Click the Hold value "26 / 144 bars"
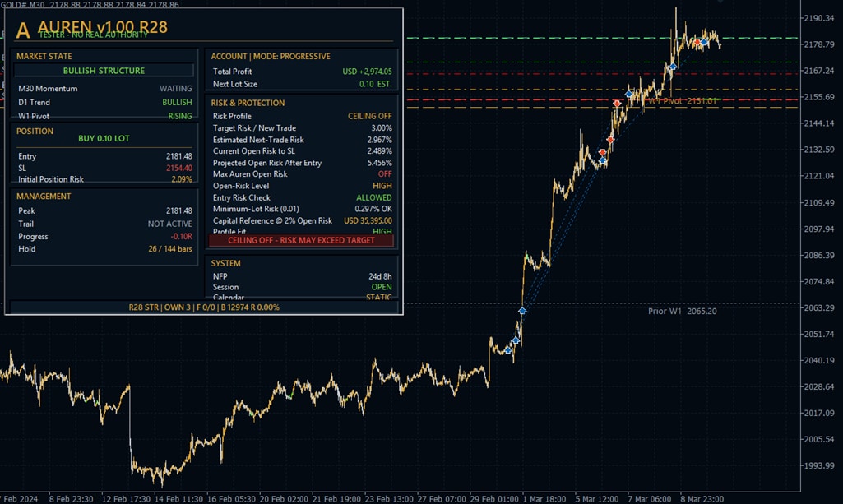This screenshot has height=504, width=843. point(170,249)
